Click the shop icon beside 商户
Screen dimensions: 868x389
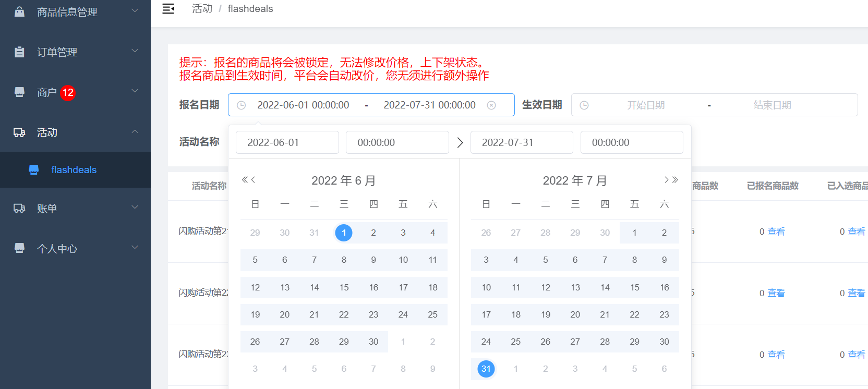19,92
